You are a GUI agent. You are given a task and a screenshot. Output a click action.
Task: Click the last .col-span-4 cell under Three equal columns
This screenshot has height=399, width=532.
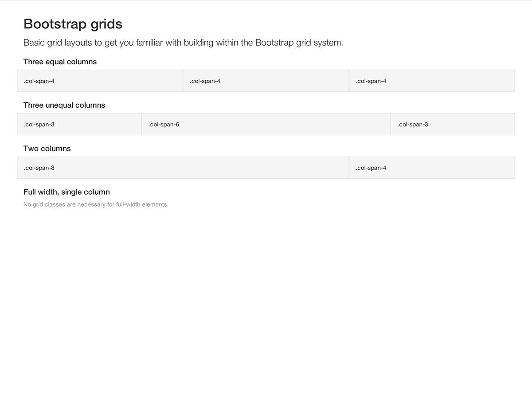tap(432, 81)
